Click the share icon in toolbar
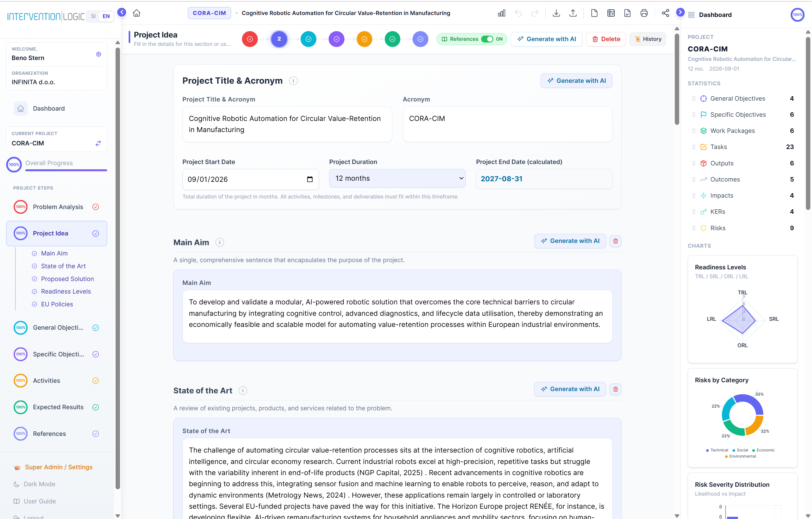 665,13
